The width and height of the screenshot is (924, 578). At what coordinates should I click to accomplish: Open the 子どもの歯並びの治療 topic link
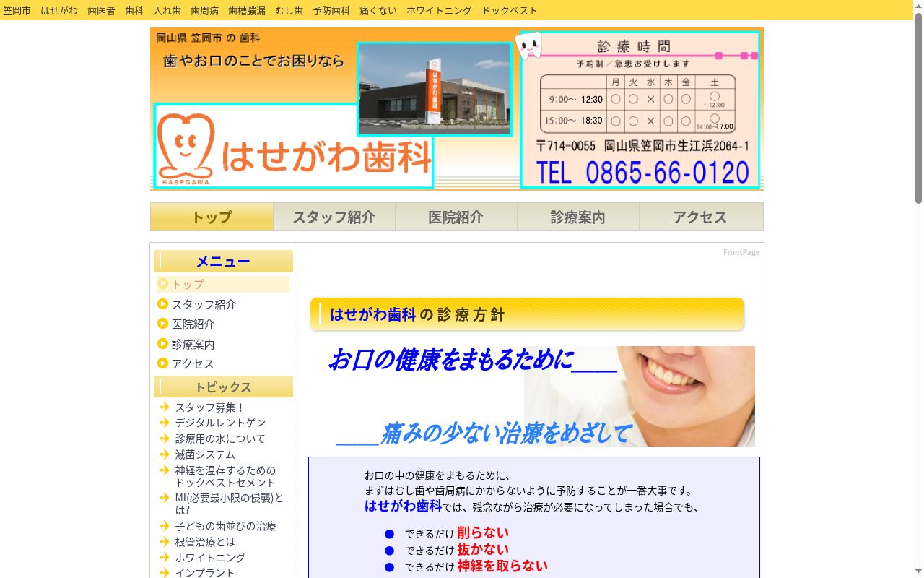226,526
